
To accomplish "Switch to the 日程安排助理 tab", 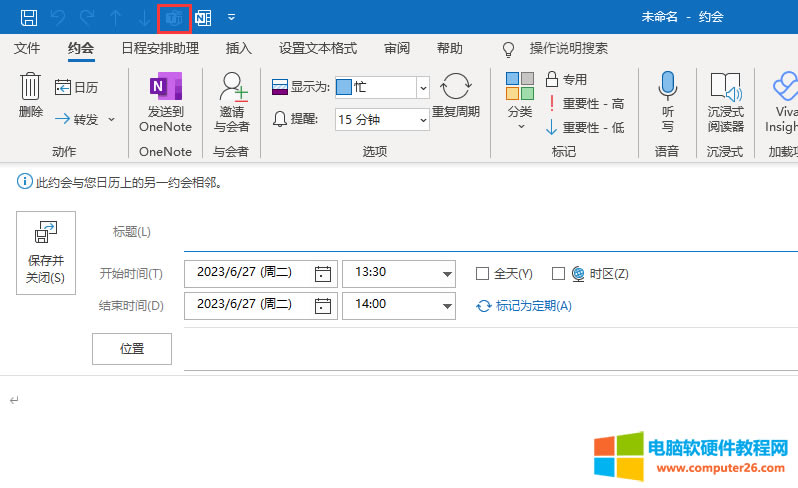I will [160, 48].
